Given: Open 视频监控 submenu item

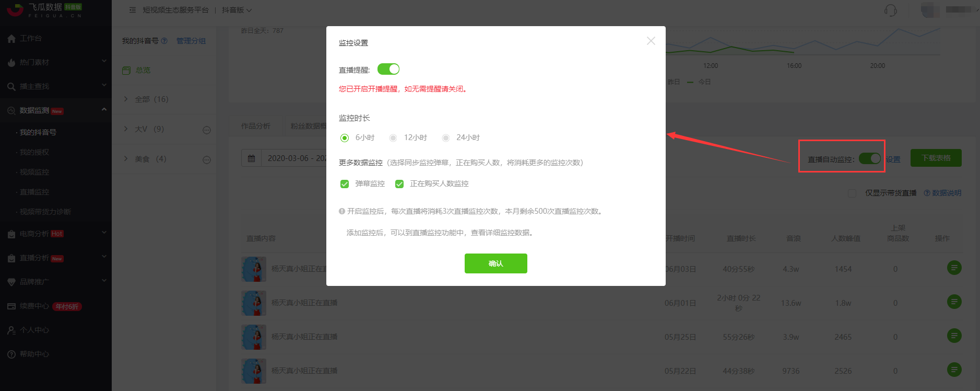Looking at the screenshot, I should coord(34,172).
